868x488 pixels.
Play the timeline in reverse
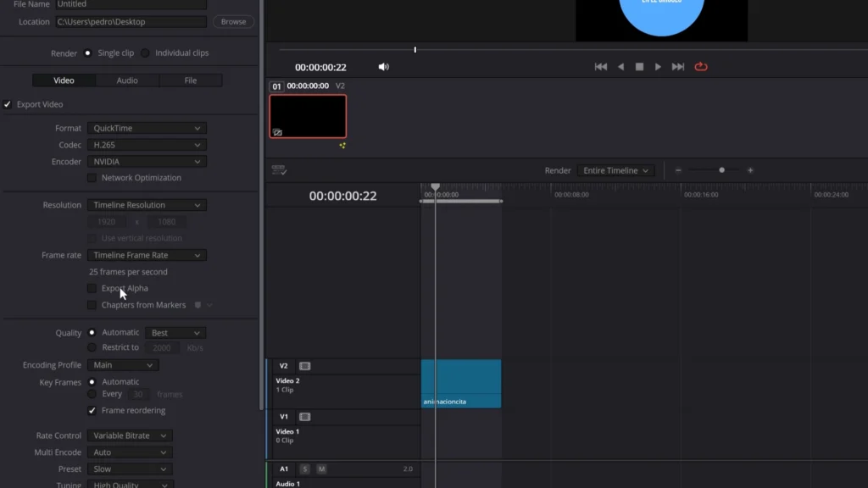pos(621,67)
